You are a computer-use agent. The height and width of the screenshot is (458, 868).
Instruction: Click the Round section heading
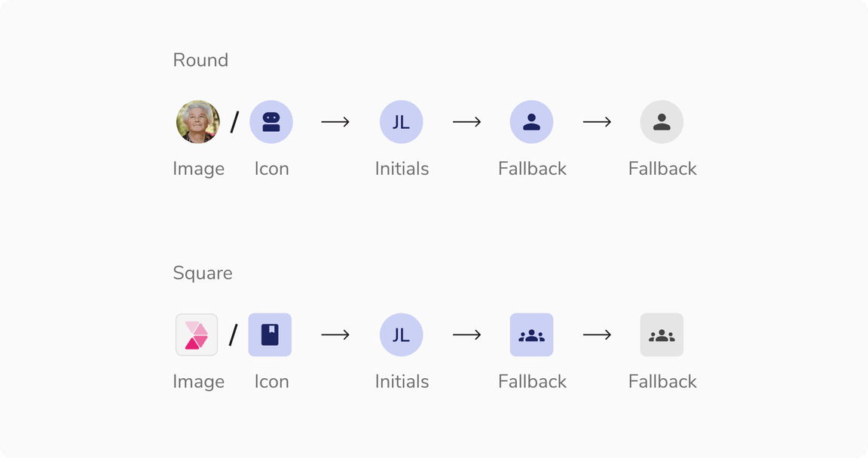(200, 60)
